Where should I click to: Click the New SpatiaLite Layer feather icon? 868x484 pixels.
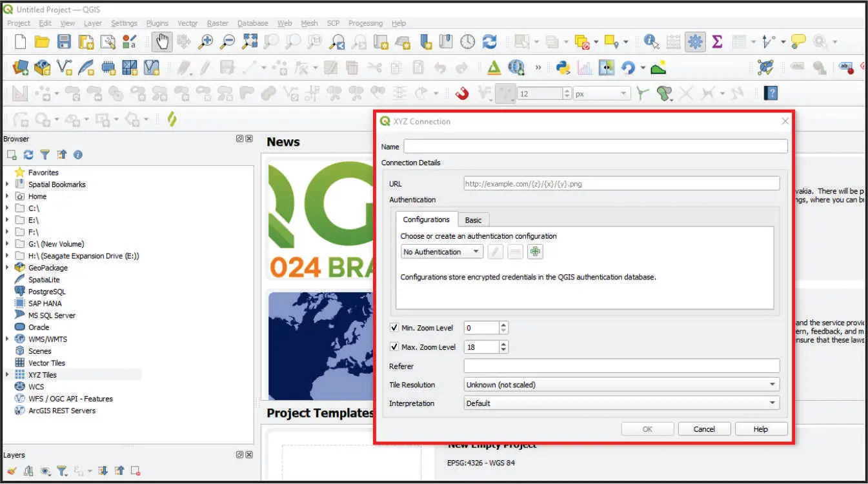(x=86, y=67)
